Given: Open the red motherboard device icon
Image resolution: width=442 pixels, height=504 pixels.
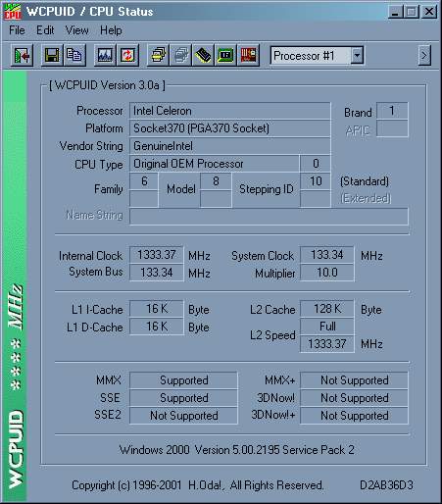Looking at the screenshot, I should [x=248, y=56].
